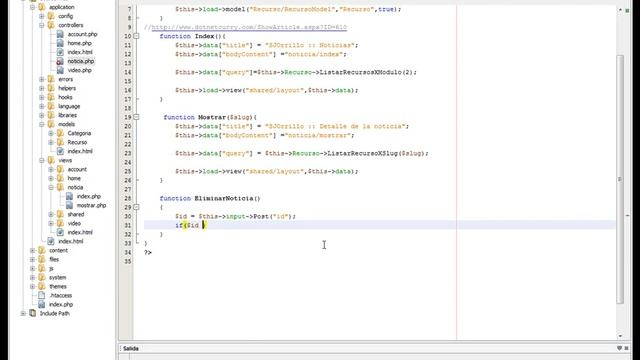Click editor scrollbar up arrow

pos(620,9)
